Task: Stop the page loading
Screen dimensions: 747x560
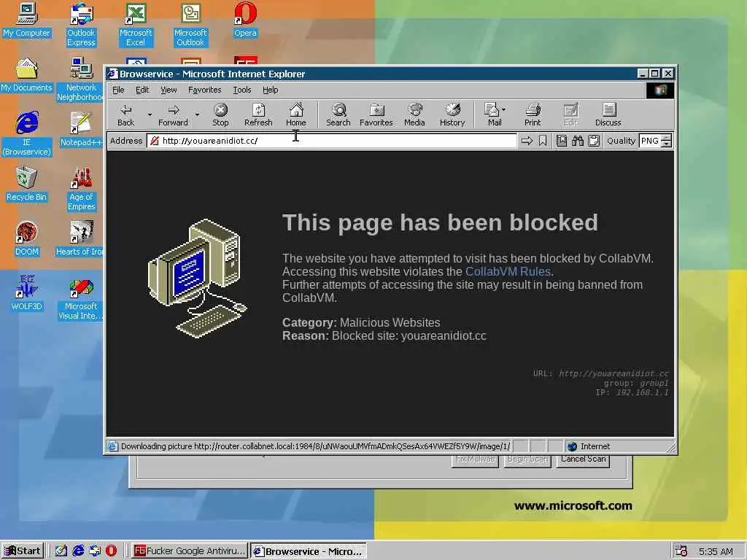Action: [220, 114]
